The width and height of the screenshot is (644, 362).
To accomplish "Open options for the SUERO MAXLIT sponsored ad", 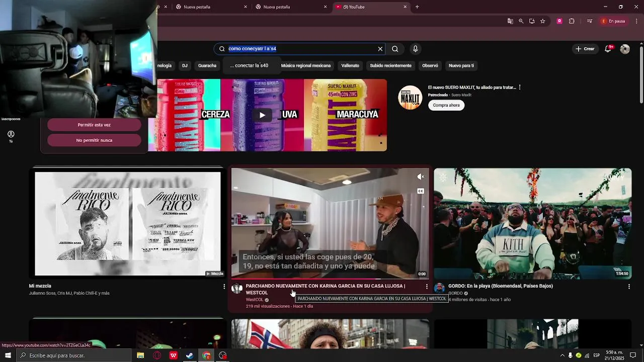I will [x=520, y=87].
